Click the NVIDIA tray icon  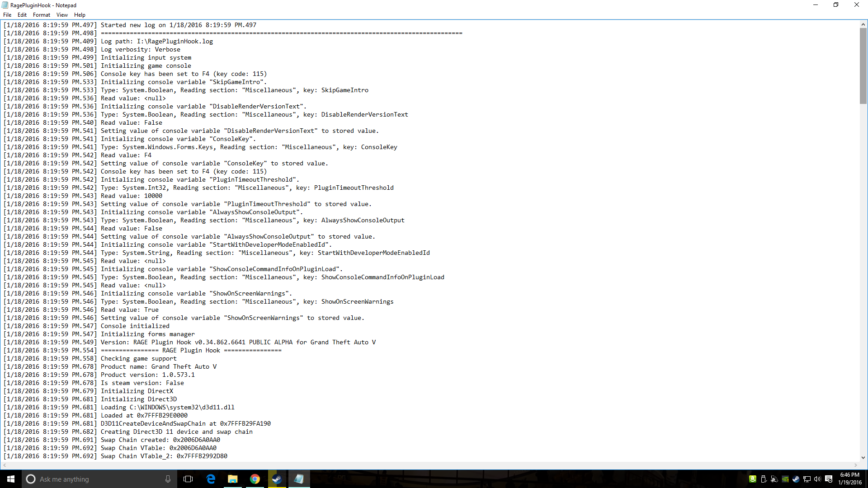[x=785, y=479]
